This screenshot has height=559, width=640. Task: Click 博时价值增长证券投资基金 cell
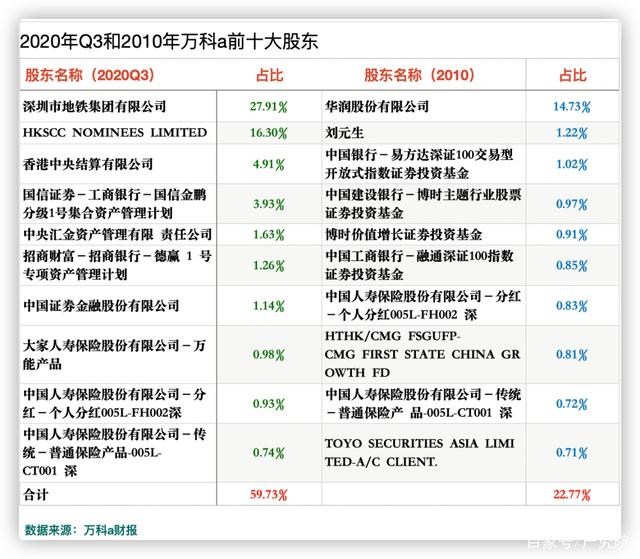point(403,234)
